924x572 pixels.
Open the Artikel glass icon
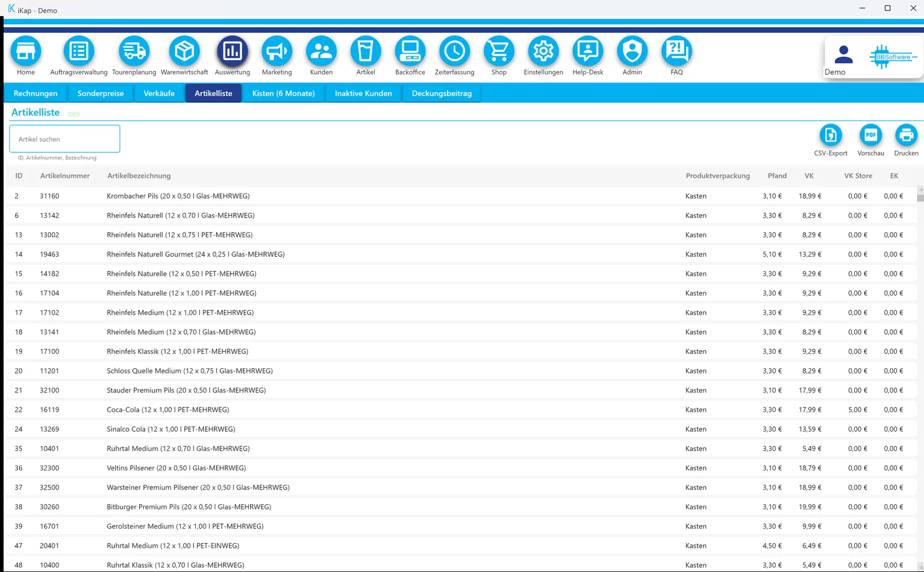[366, 51]
